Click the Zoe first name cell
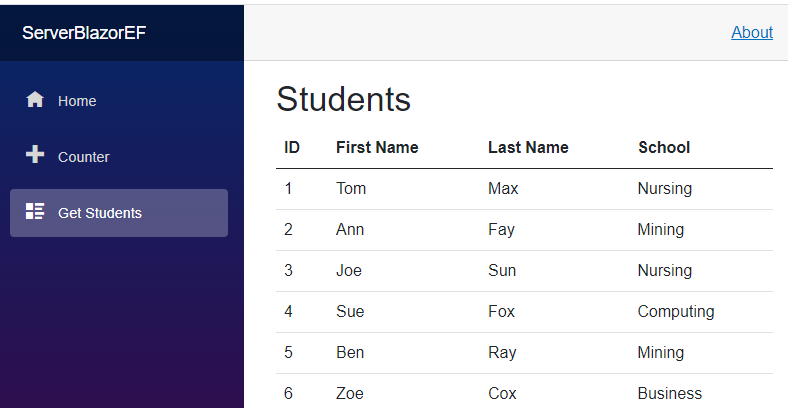The image size is (788, 408). (x=349, y=393)
